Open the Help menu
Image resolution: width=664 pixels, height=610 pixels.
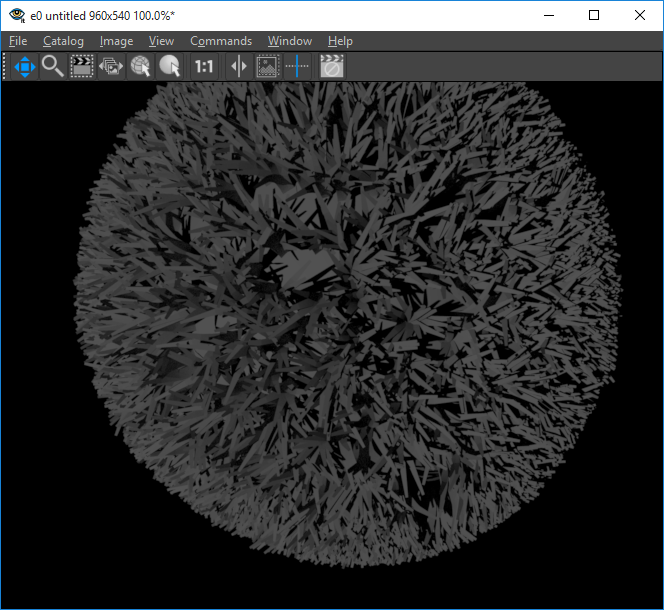click(x=340, y=41)
